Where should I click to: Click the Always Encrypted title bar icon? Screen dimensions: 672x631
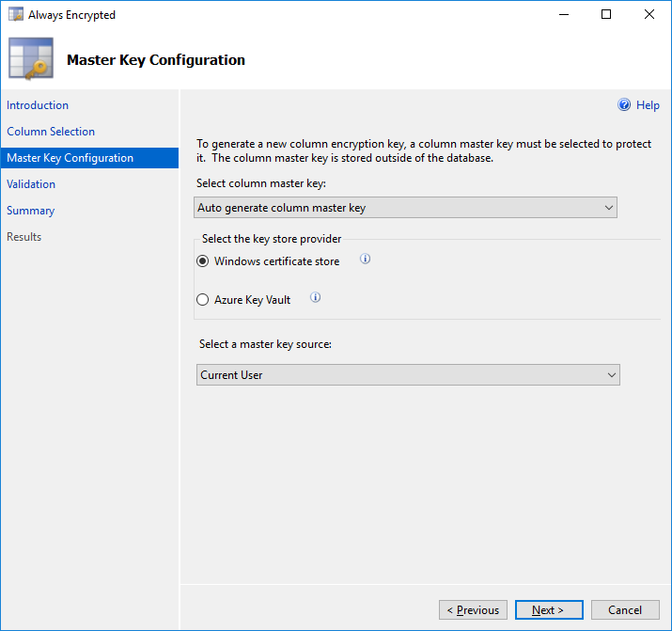click(x=15, y=15)
